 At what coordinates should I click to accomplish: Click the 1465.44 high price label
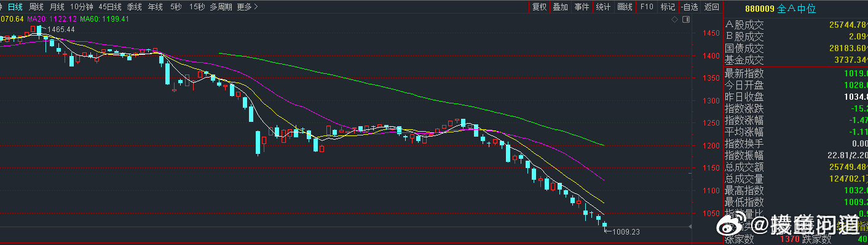tap(61, 29)
